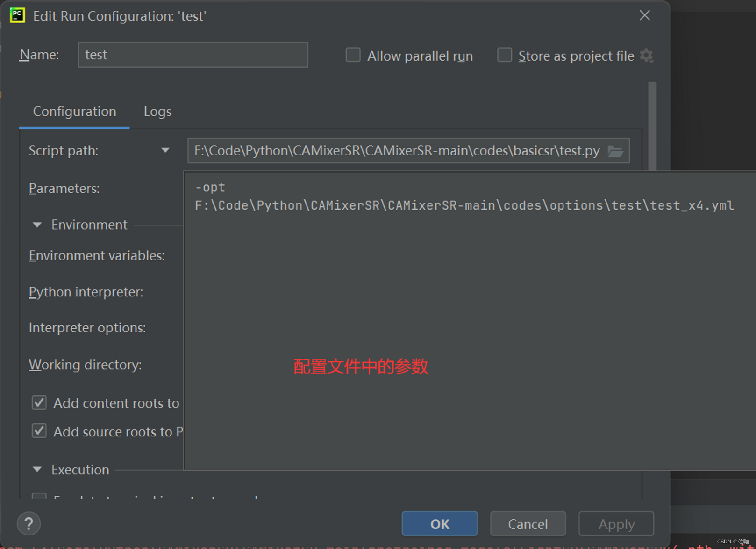This screenshot has height=549, width=756.
Task: Click the help question mark icon
Action: [x=28, y=523]
